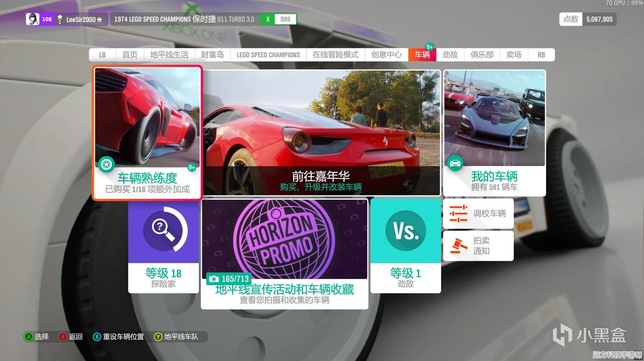Select the highlighted 车辆 tab

[x=422, y=55]
